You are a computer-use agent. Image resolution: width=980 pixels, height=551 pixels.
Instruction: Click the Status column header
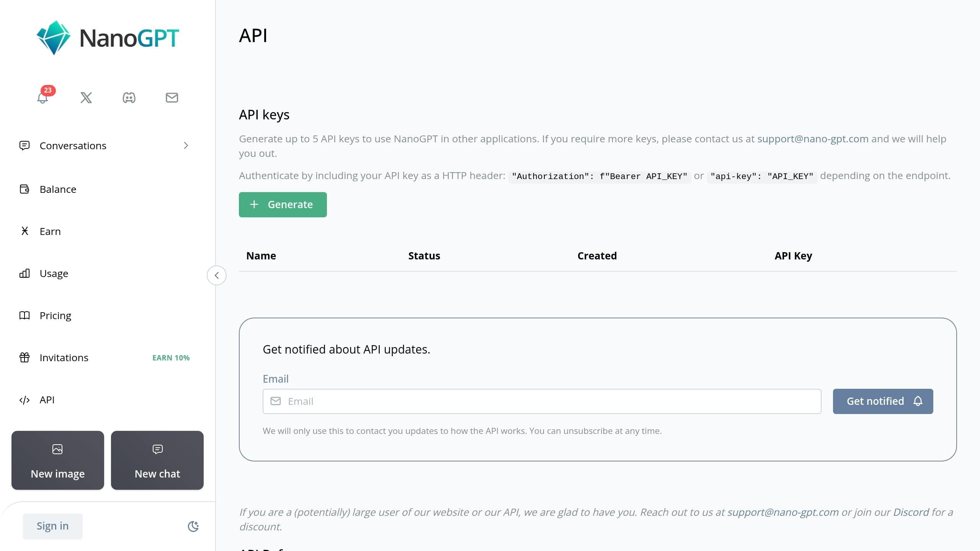click(424, 256)
